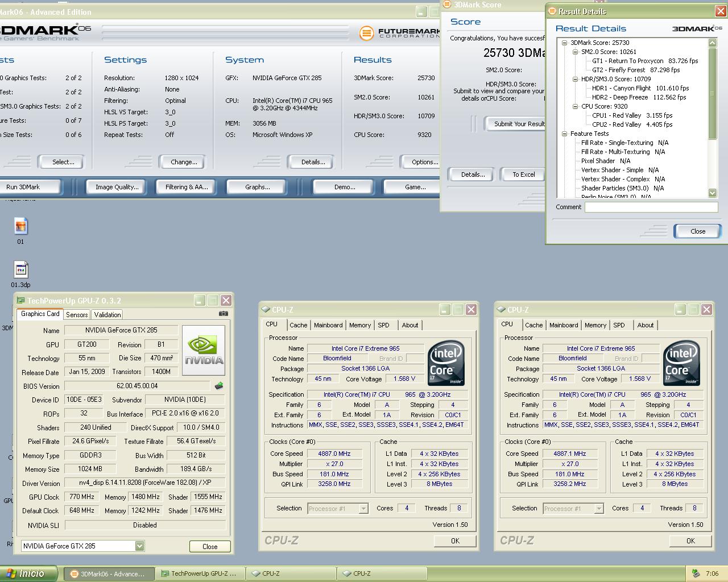
Task: Open the Inicio start menu
Action: tap(29, 573)
